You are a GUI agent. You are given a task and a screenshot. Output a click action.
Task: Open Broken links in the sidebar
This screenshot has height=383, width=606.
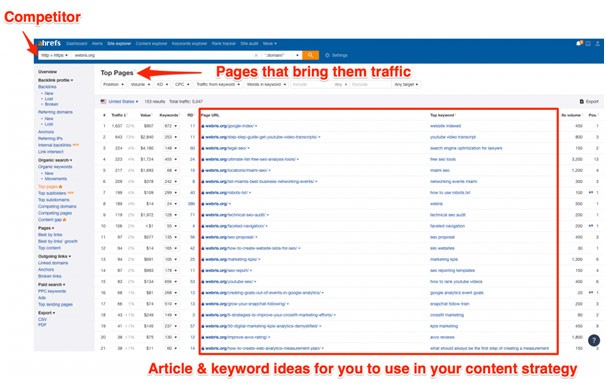[x=49, y=276]
